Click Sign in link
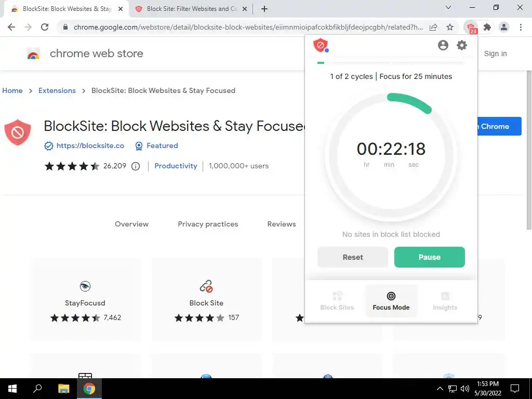The height and width of the screenshot is (399, 532). click(495, 54)
